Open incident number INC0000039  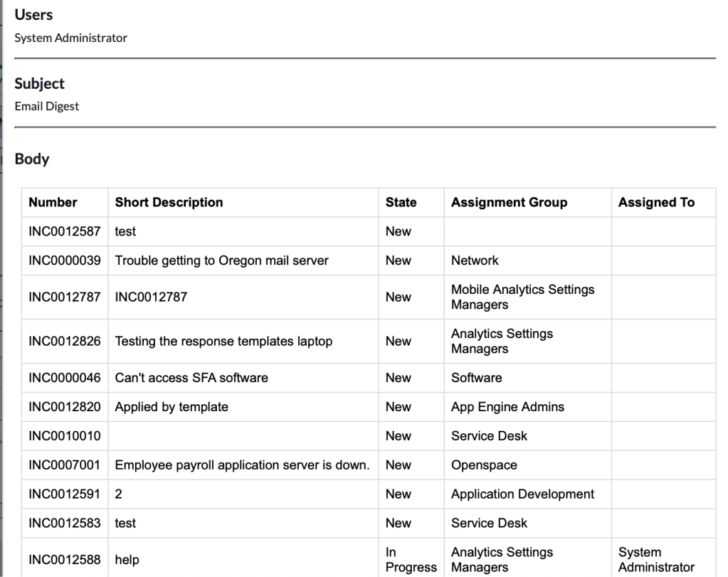(64, 260)
